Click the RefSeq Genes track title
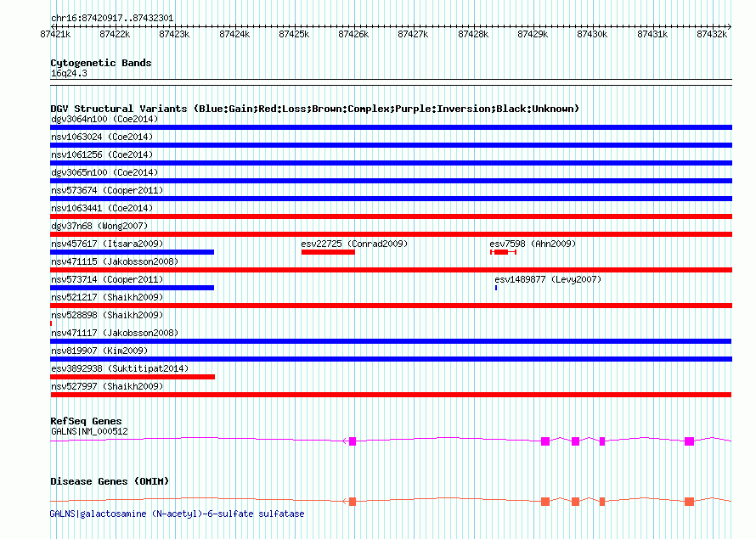Image resolution: width=756 pixels, height=539 pixels. pyautogui.click(x=86, y=421)
